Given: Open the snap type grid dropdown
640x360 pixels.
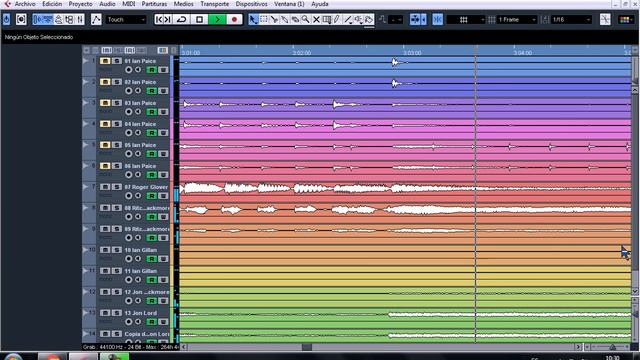Looking at the screenshot, I should pos(466,19).
